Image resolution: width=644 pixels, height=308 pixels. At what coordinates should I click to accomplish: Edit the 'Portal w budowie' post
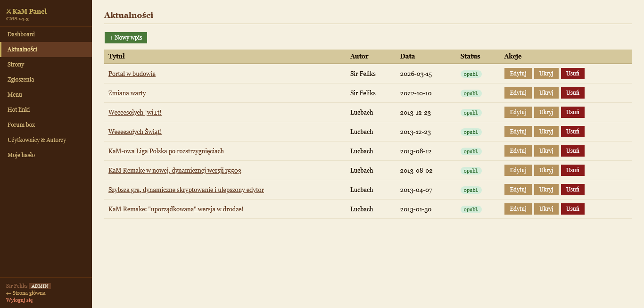pyautogui.click(x=518, y=74)
